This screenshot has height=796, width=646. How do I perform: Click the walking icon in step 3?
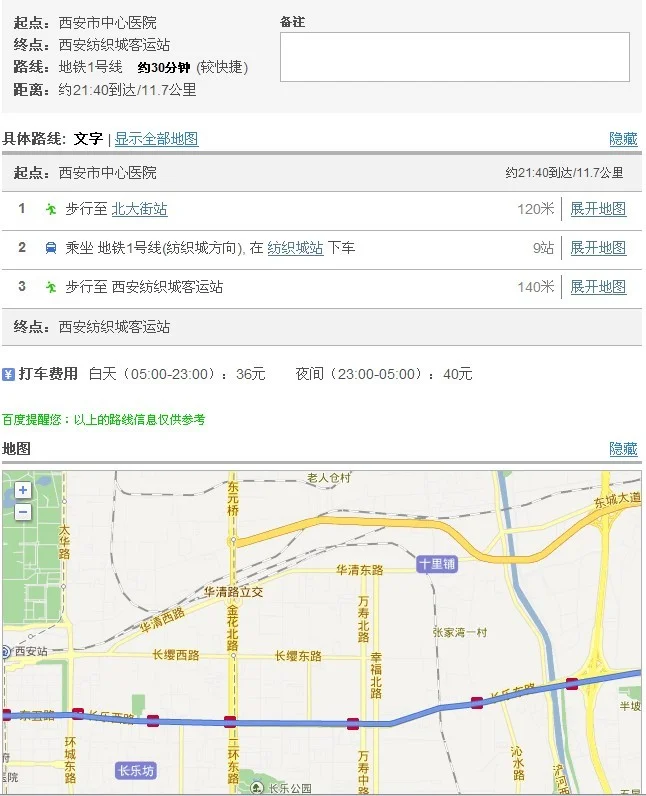pos(51,287)
